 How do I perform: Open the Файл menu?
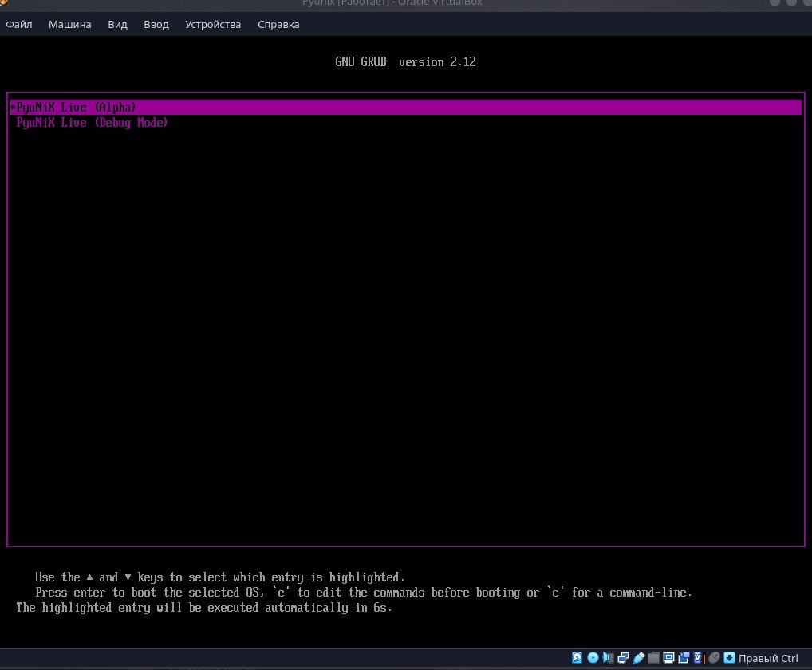click(18, 25)
